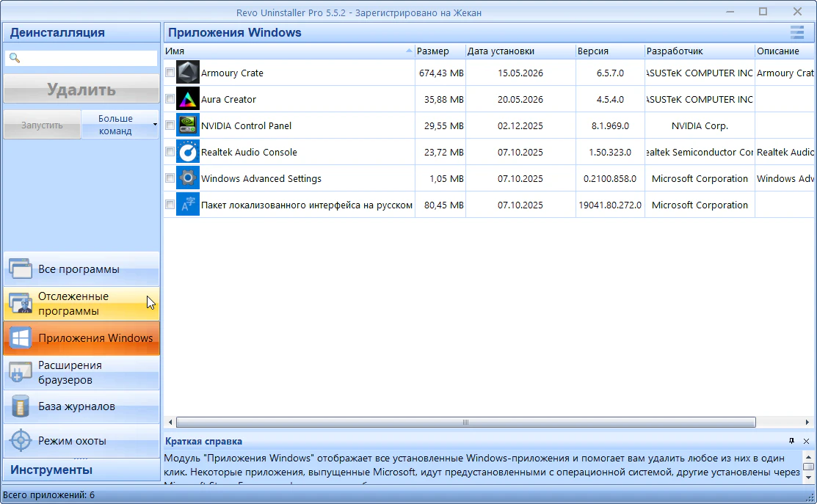Click the Все программы sidebar icon
Viewport: 817px width, 504px height.
(21, 269)
